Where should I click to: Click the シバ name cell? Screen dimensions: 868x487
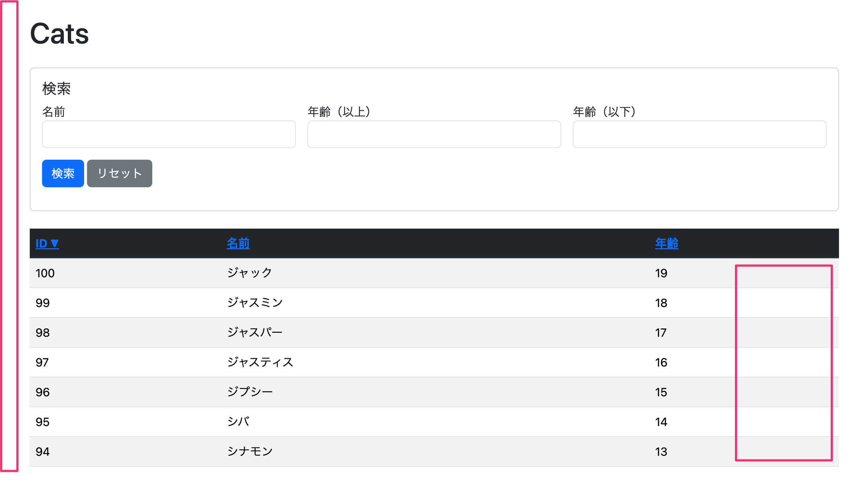[x=238, y=422]
